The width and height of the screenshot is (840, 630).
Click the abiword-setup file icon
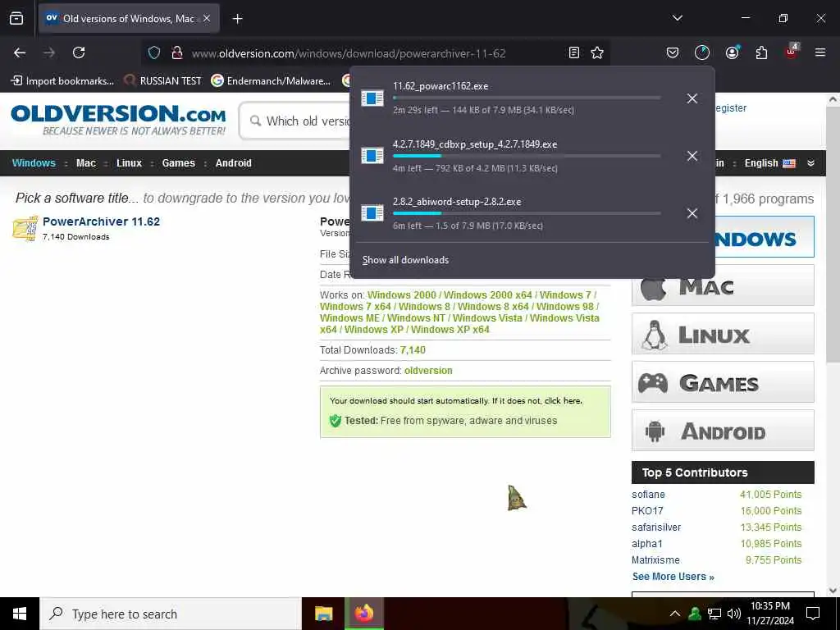point(372,212)
